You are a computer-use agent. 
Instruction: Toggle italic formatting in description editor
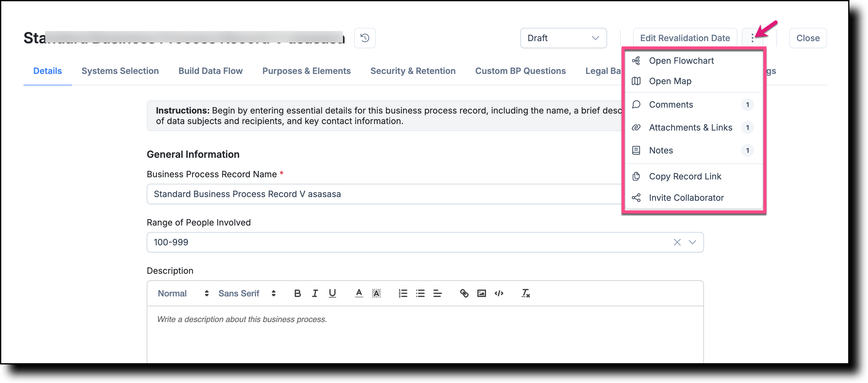pos(315,293)
